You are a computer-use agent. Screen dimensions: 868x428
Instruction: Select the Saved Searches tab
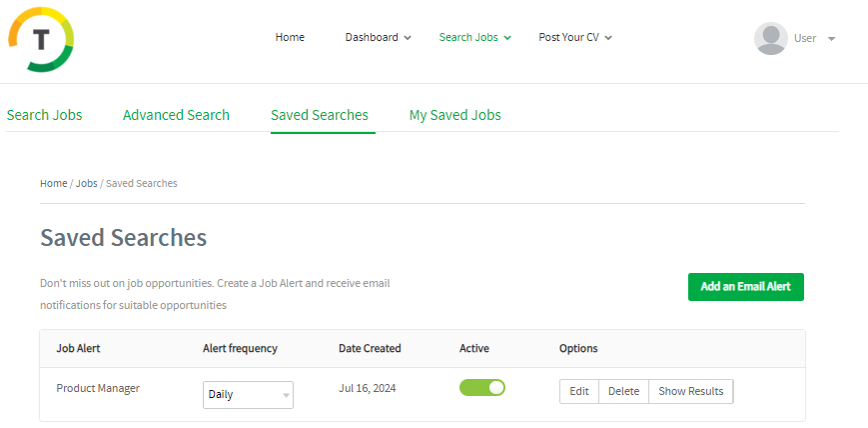[320, 115]
